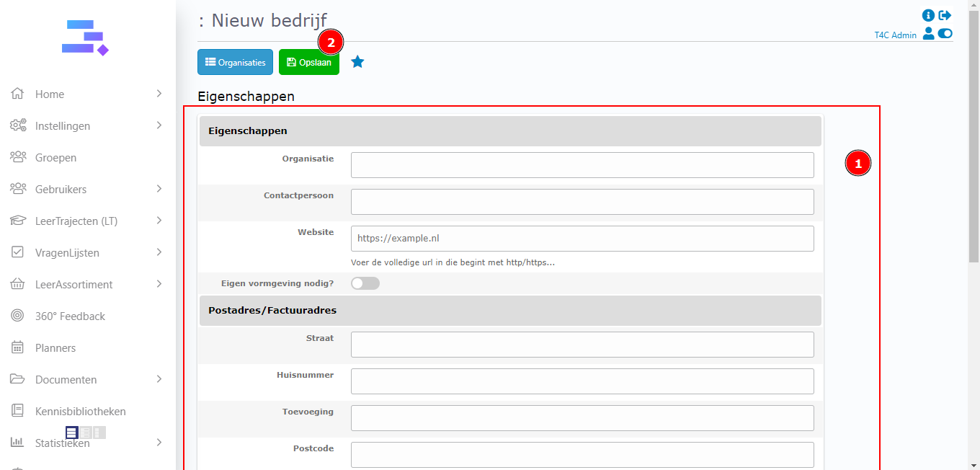
Task: Enable the Eigen vormgeving nodig switch
Action: click(365, 283)
